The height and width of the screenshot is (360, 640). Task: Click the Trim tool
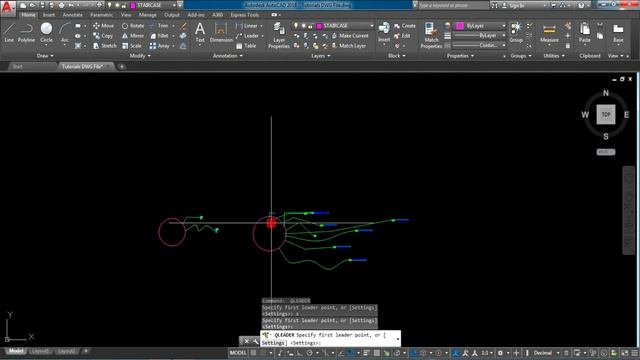(159, 26)
